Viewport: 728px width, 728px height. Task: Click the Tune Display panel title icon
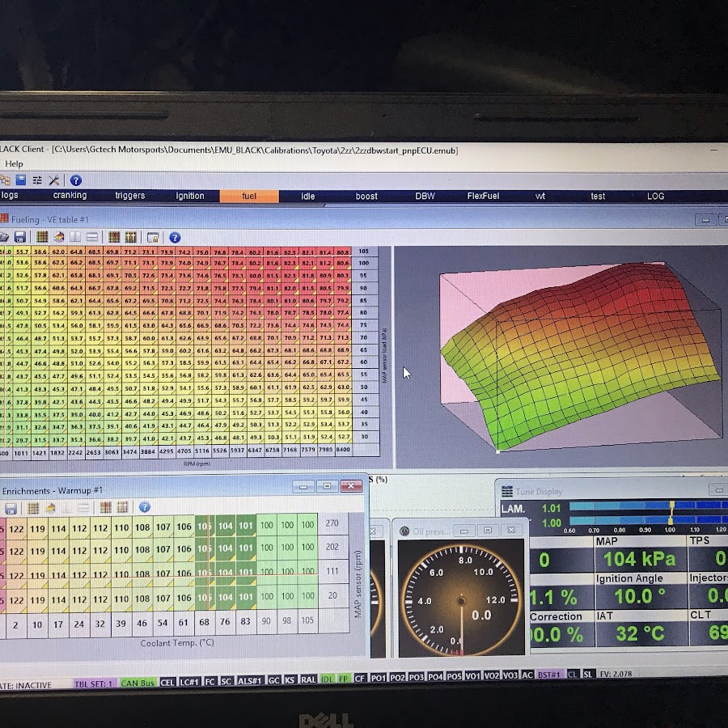tap(507, 491)
